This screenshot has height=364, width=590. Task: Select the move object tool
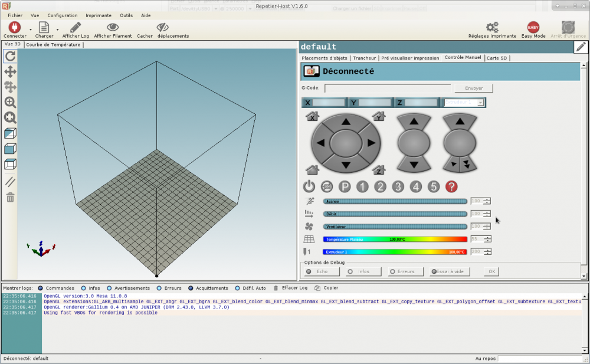coord(10,87)
